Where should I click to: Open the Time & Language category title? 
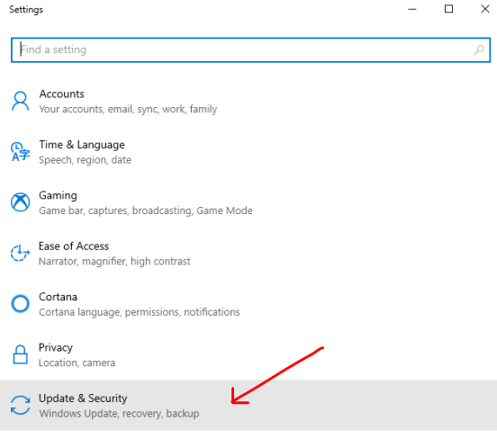click(82, 145)
